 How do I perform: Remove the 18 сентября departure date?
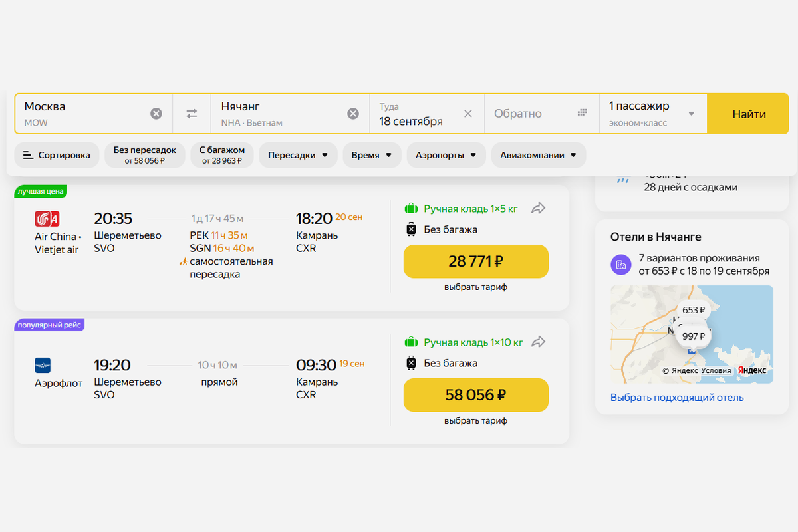point(467,114)
